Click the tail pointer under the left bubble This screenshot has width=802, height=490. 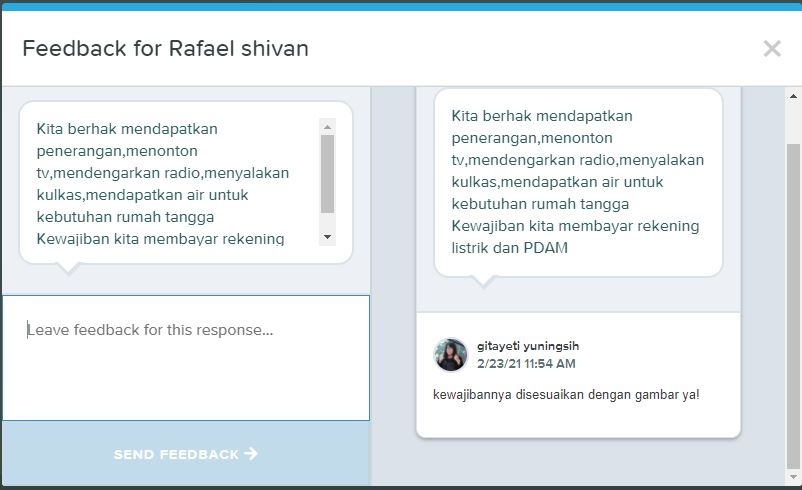click(x=69, y=269)
